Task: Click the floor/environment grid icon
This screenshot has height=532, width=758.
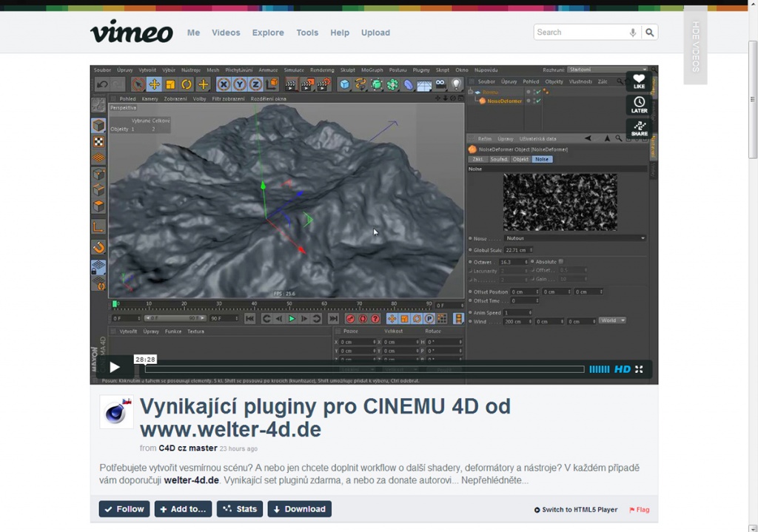Action: 424,85
